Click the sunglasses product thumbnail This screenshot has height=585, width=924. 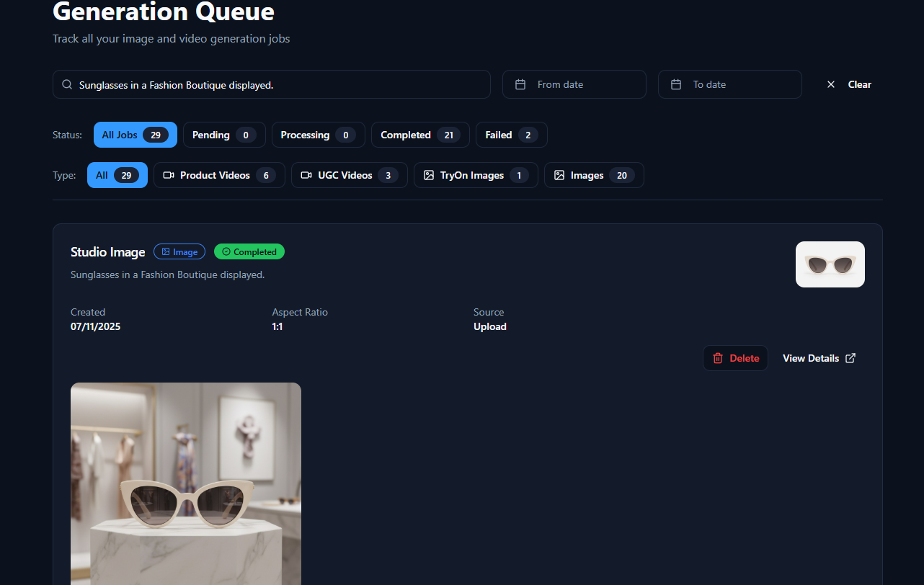coord(830,264)
